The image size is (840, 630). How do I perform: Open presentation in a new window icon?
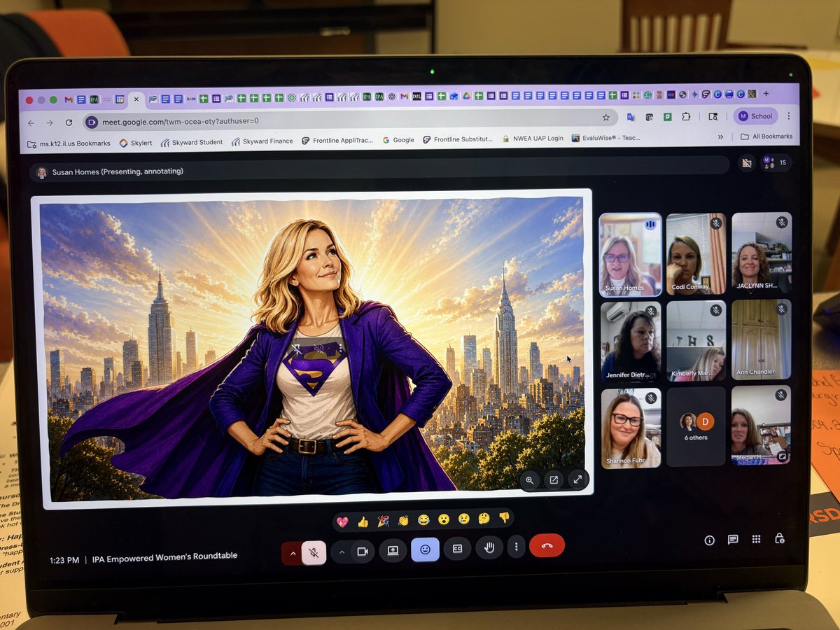click(554, 479)
